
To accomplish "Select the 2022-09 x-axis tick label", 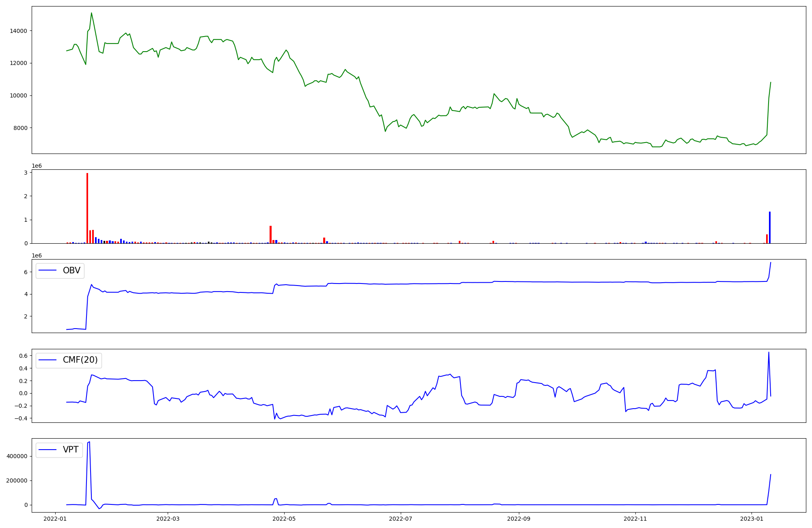I will (519, 519).
